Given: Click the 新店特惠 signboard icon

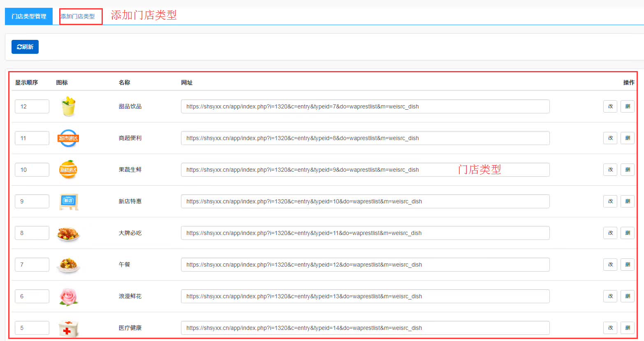Looking at the screenshot, I should click(68, 201).
